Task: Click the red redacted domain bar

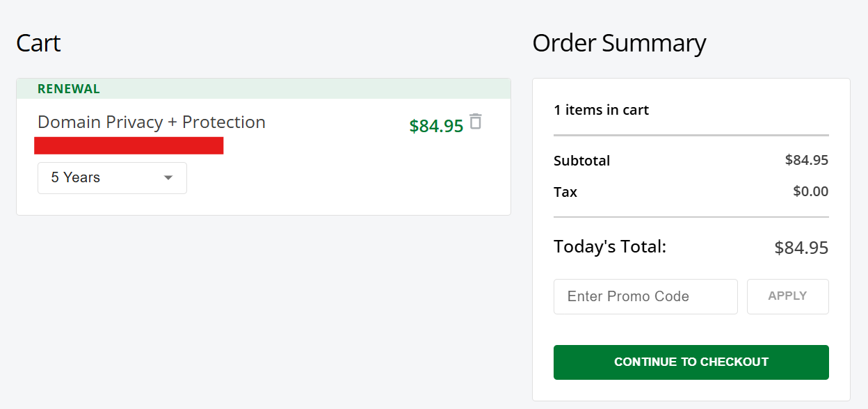Action: (x=129, y=145)
